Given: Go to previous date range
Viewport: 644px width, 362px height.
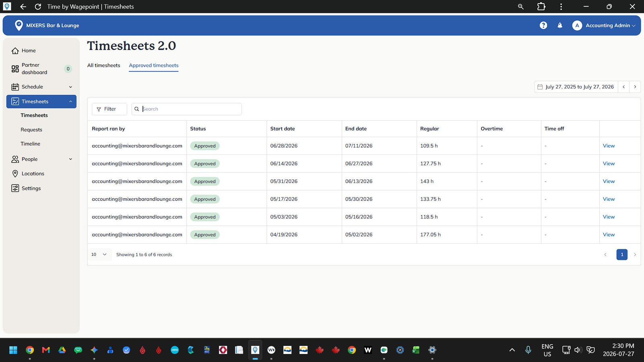Looking at the screenshot, I should coord(623,87).
